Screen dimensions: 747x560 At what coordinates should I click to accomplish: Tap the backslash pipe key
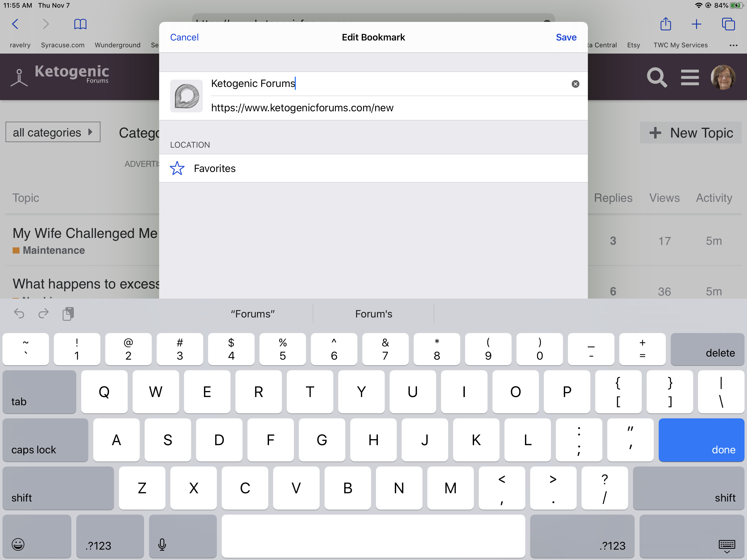coord(721,392)
